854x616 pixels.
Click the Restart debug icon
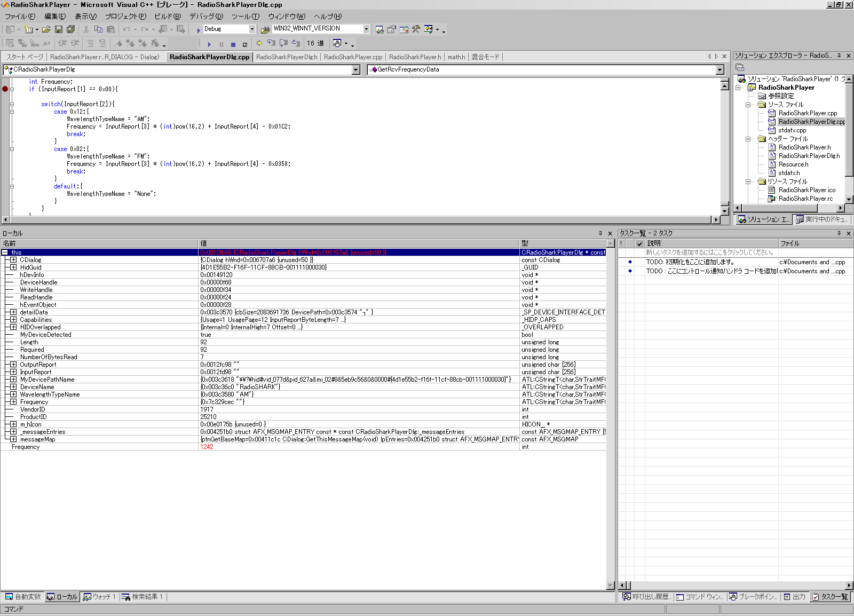245,44
